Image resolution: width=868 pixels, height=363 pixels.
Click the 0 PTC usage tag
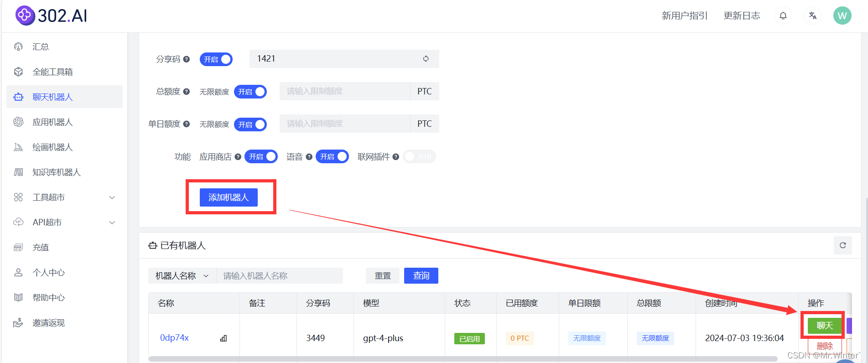520,338
